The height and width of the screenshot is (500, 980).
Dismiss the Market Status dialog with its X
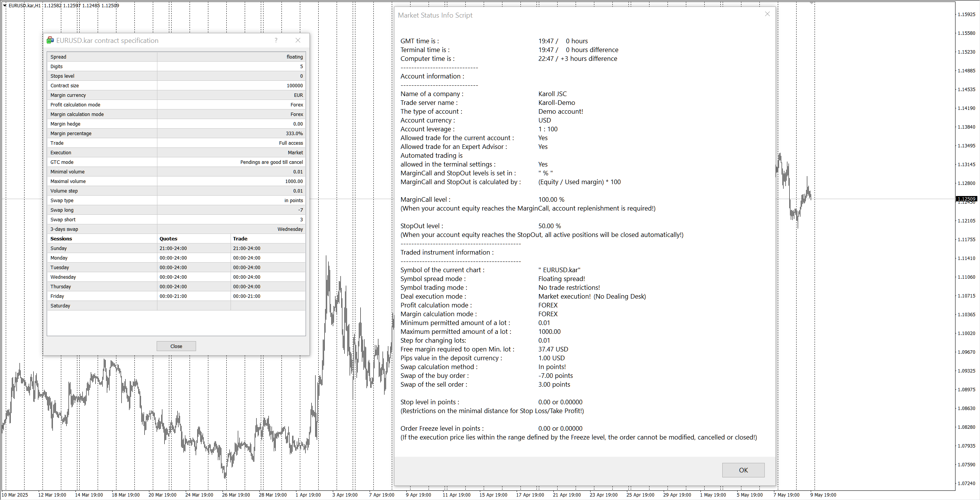[767, 14]
